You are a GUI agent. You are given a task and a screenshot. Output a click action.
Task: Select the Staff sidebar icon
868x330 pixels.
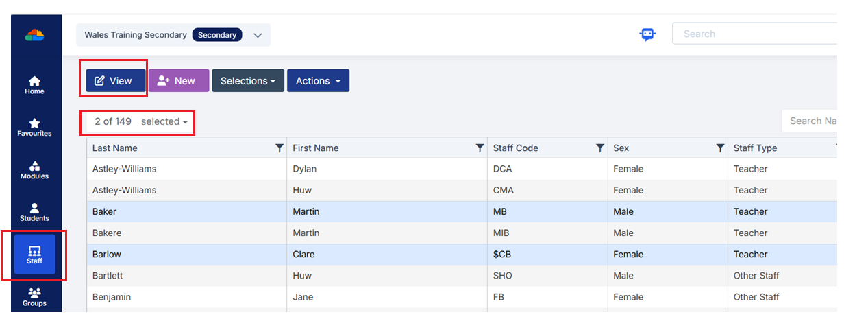pos(34,255)
